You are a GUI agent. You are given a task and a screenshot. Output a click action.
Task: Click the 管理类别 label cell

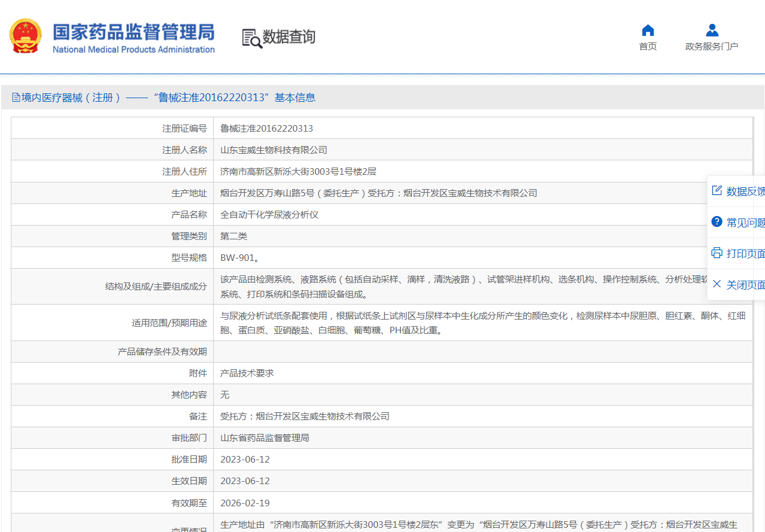[113, 236]
